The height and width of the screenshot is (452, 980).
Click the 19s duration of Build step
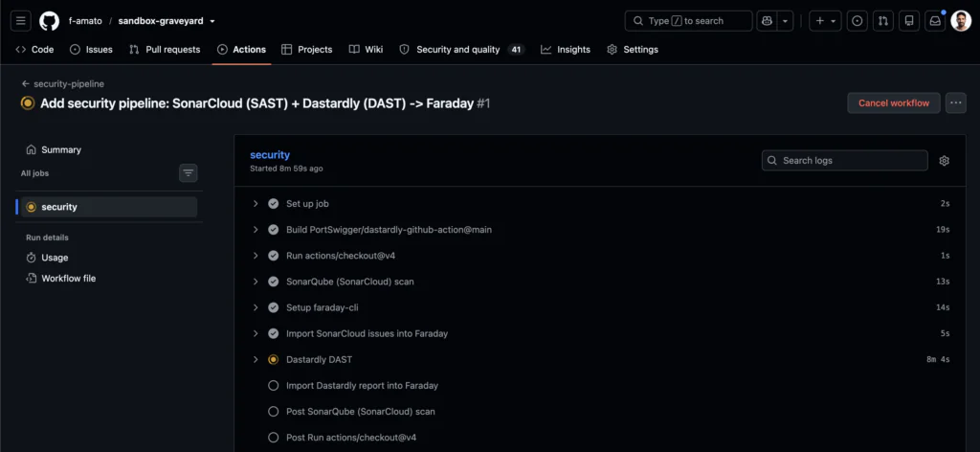[943, 230]
